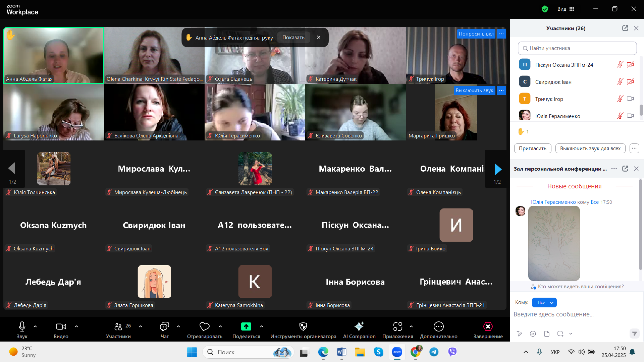Click the Показать button in notification
The width and height of the screenshot is (644, 362).
pyautogui.click(x=293, y=38)
